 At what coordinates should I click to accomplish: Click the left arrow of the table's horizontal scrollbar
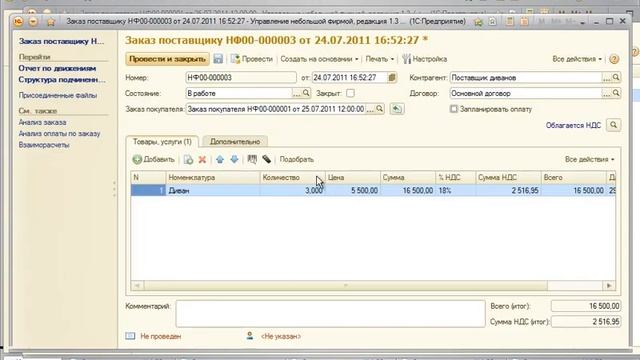[137, 285]
